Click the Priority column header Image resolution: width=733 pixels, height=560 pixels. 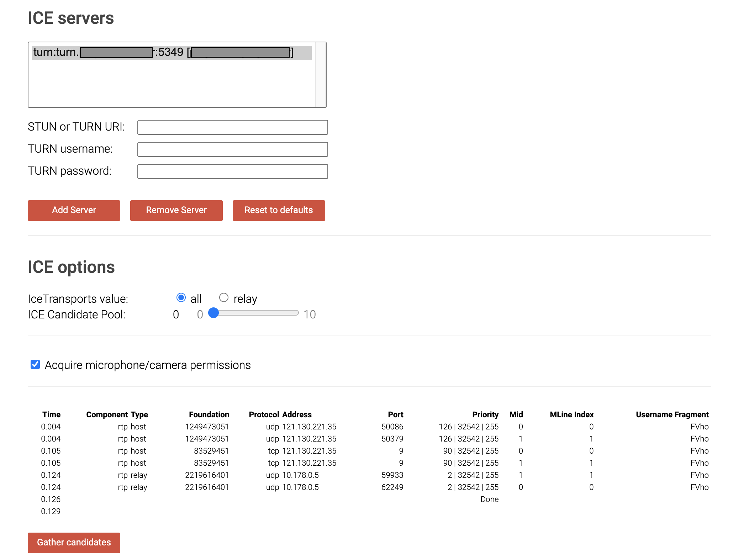point(485,414)
